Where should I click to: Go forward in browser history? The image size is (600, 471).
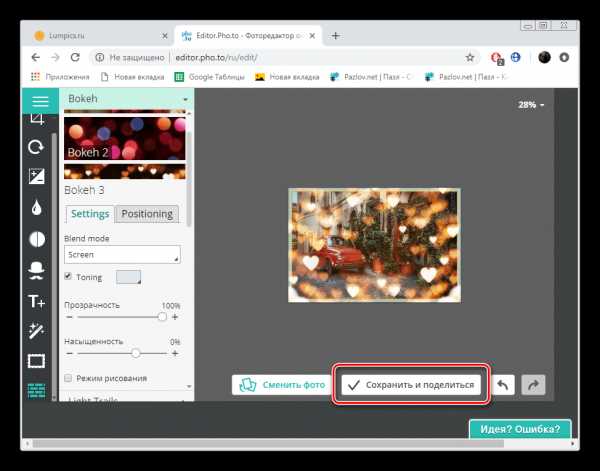[x=55, y=57]
